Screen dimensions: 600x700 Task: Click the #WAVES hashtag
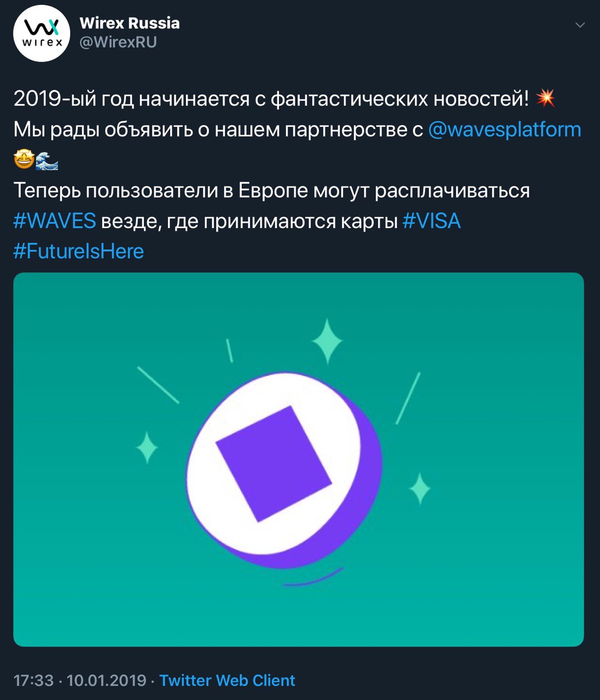pyautogui.click(x=55, y=221)
